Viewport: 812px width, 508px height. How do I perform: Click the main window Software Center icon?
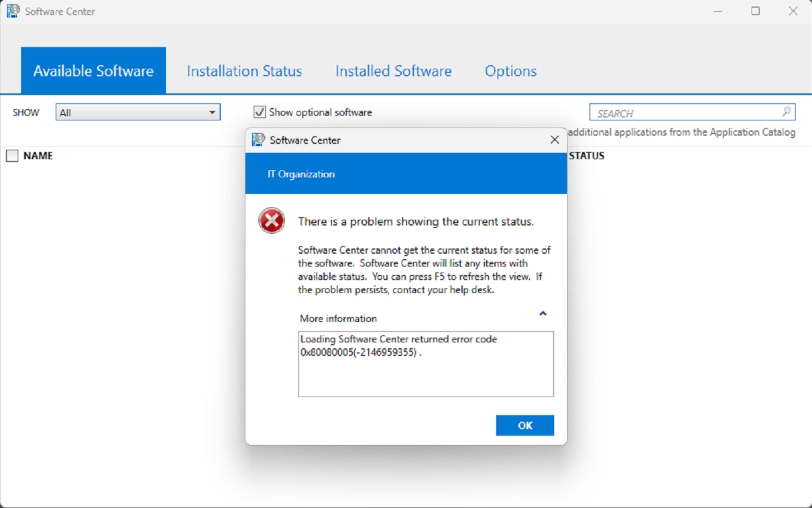(13, 11)
